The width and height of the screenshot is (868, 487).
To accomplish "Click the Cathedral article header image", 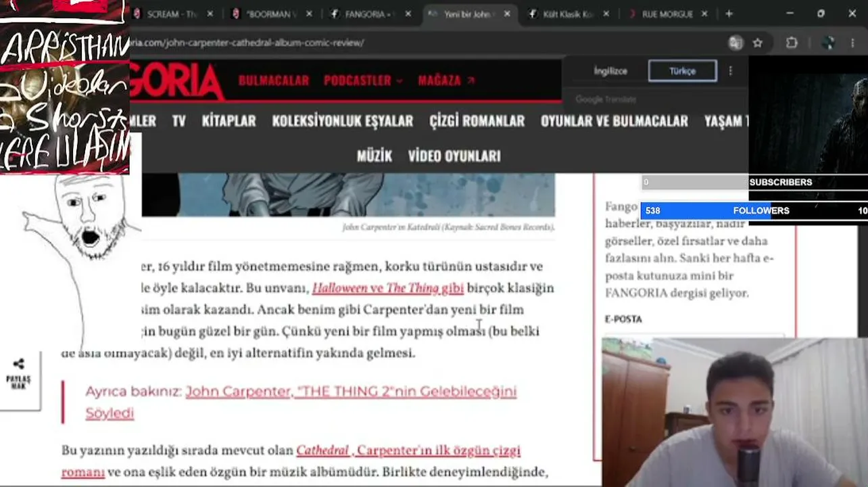I will point(348,195).
